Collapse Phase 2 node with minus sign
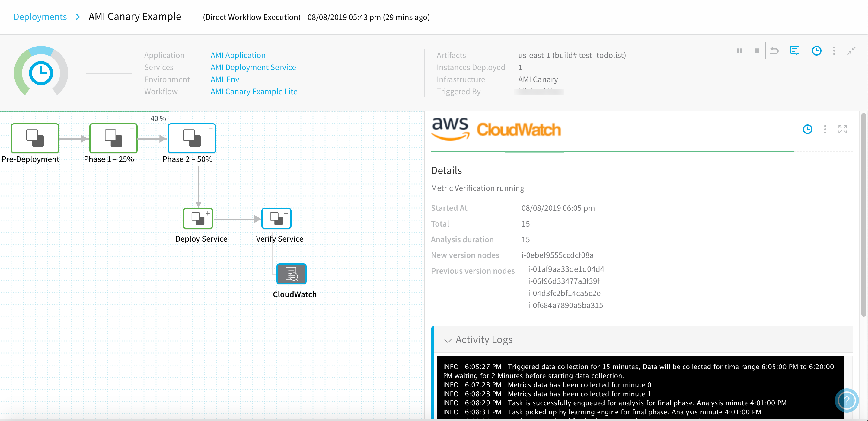 click(211, 129)
